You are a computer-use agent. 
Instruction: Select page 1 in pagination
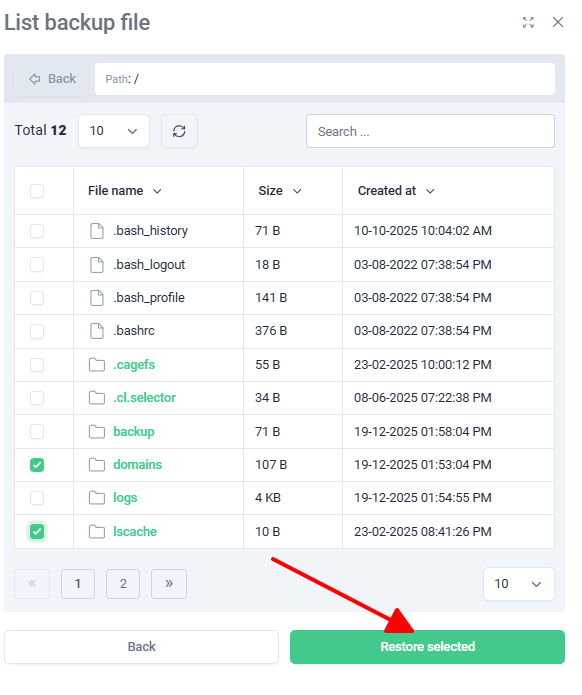78,584
